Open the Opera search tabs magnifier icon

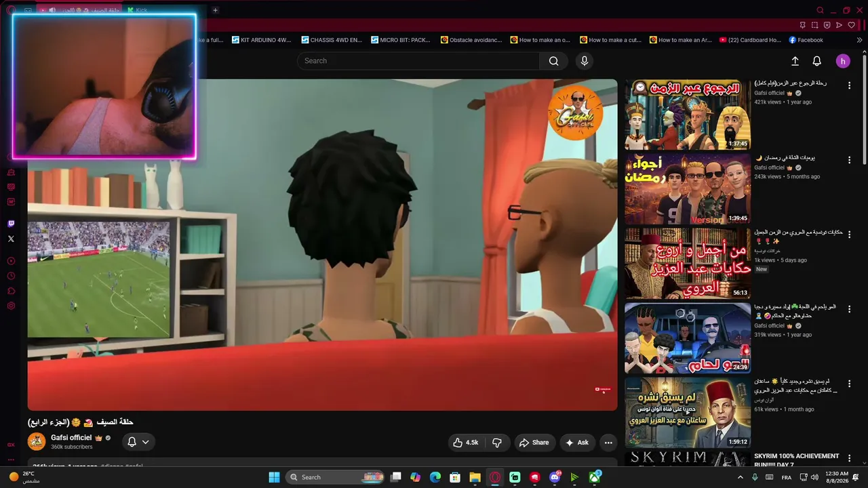(820, 10)
